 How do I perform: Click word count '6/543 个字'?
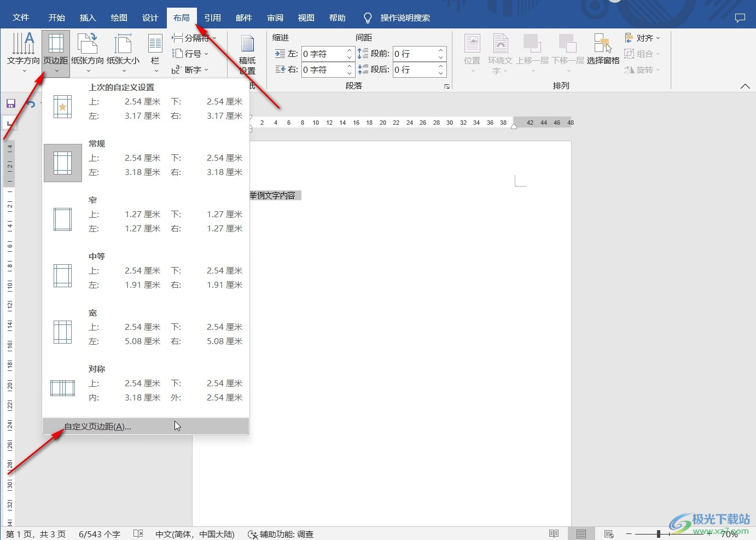click(x=100, y=534)
